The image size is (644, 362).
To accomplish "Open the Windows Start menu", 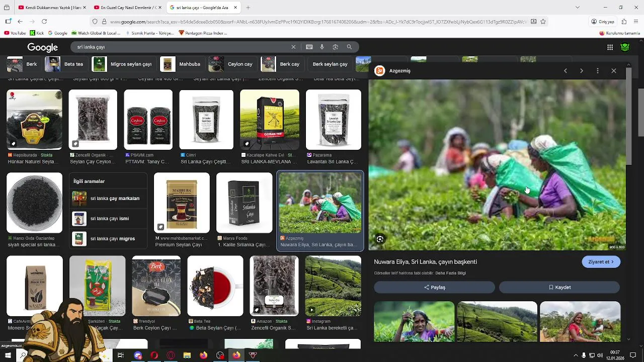I will coord(8,355).
